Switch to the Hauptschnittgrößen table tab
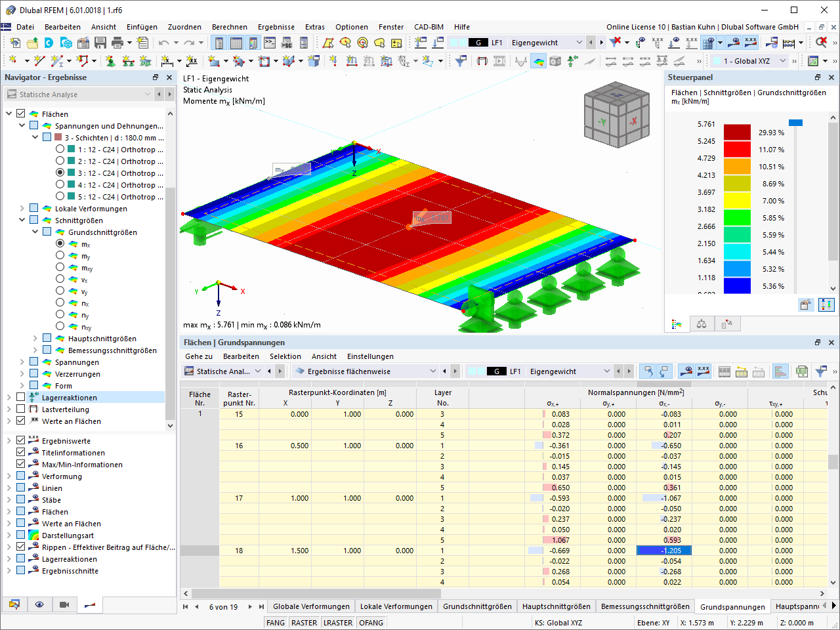 pos(556,606)
